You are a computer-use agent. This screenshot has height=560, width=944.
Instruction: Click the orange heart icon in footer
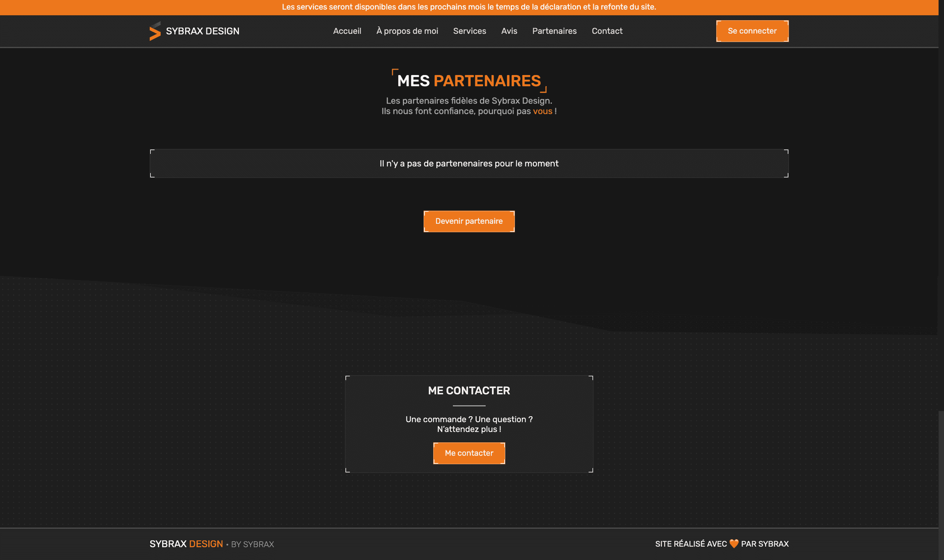tap(734, 544)
